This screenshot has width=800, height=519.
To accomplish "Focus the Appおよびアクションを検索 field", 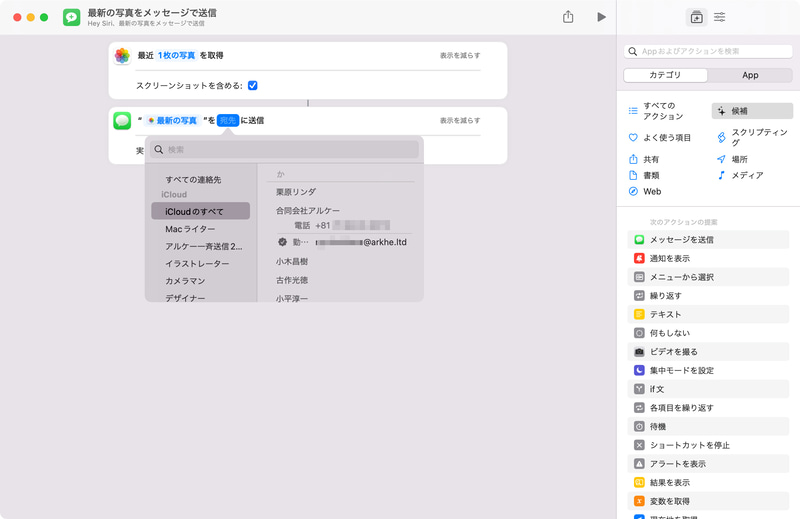I will 708,51.
